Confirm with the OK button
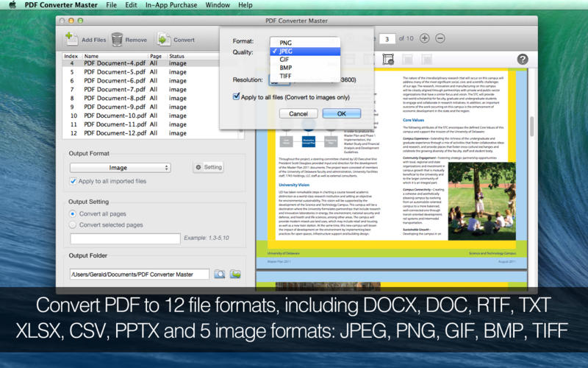 point(342,113)
